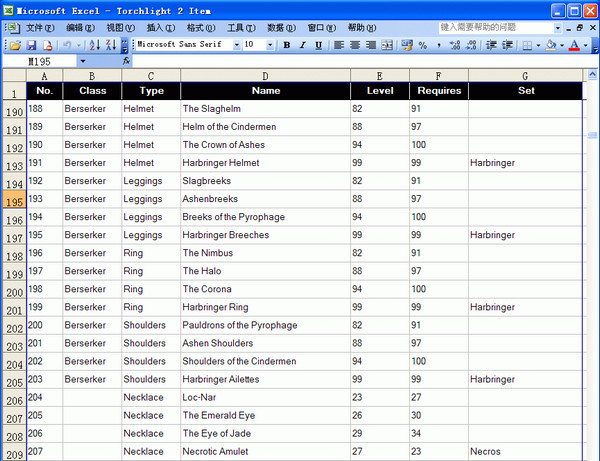600x461 pixels.
Task: Toggle bold formatting
Action: [287, 45]
